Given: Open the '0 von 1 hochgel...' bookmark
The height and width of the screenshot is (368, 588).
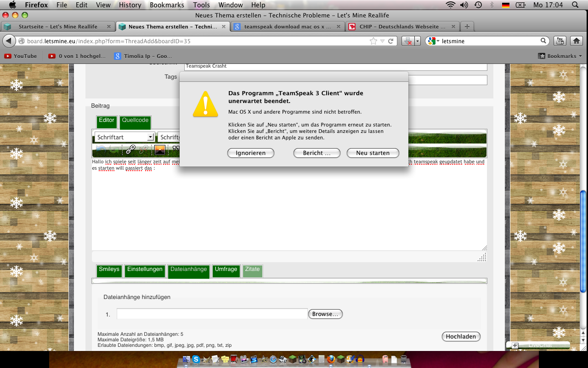Looking at the screenshot, I should [x=77, y=56].
